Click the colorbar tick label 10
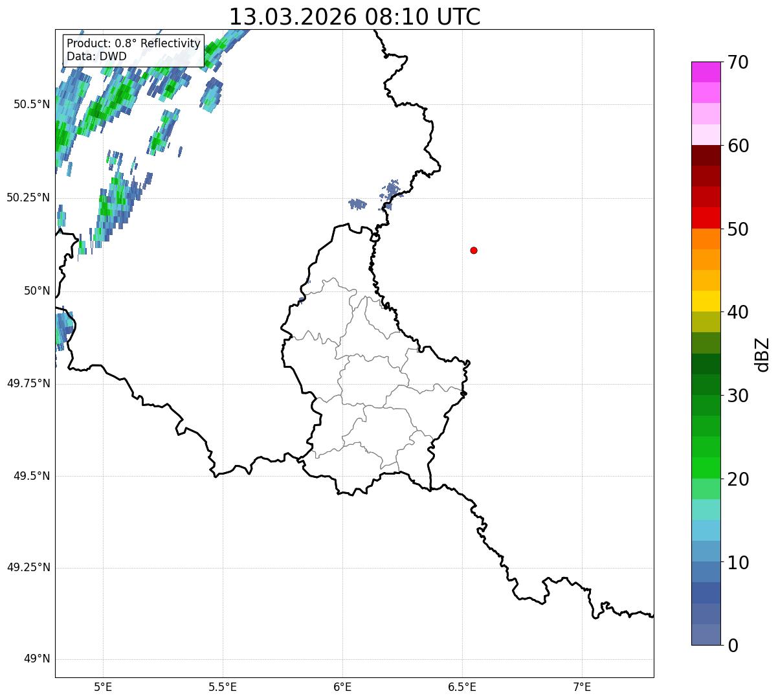This screenshot has height=700, width=778. click(x=738, y=562)
